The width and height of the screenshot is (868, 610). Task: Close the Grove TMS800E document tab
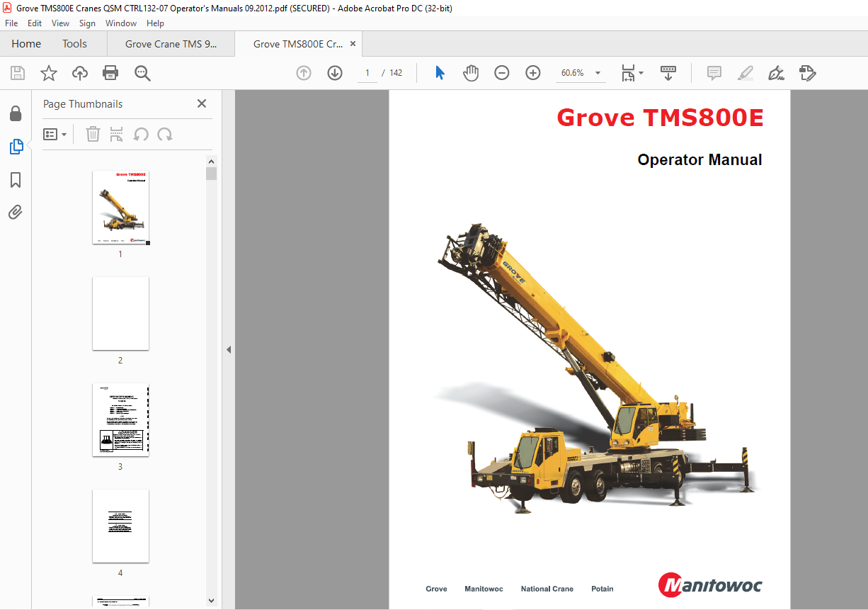click(x=352, y=44)
